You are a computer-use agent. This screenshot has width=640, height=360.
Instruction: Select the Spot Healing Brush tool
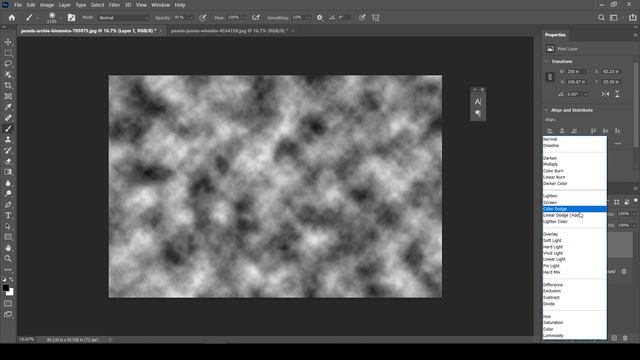tap(8, 118)
